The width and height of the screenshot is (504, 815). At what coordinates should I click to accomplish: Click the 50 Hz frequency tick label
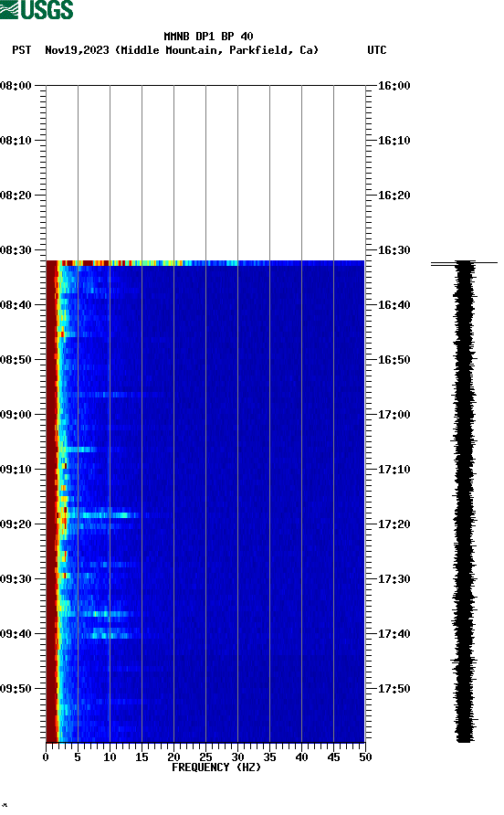pyautogui.click(x=365, y=757)
